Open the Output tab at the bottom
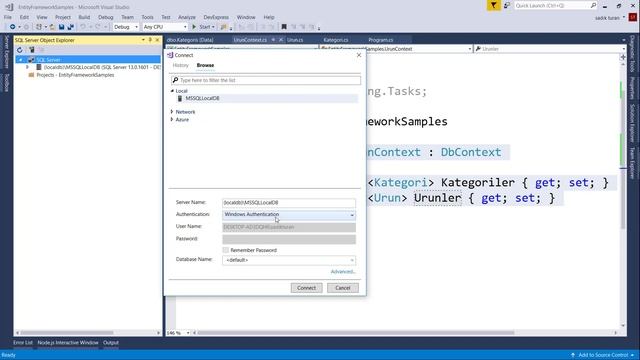The image size is (640, 360). (111, 343)
